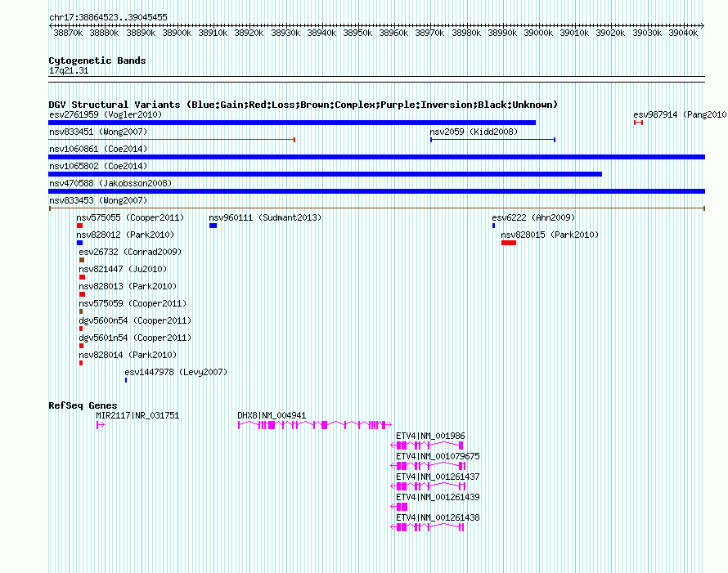Select the esv6222 (Ahn2009) blue marker
Screen dimensions: 728x573
[493, 226]
